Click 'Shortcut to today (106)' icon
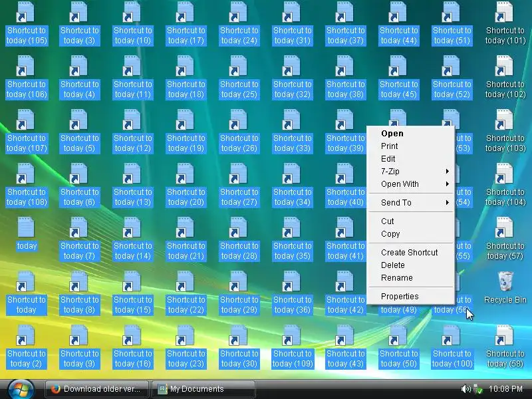This screenshot has height=399, width=532. pos(27,78)
